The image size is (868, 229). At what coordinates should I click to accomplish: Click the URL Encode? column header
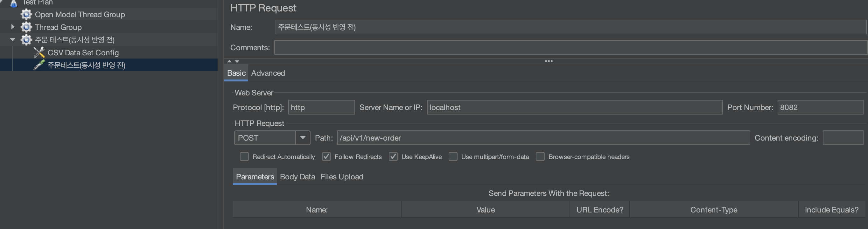(599, 210)
